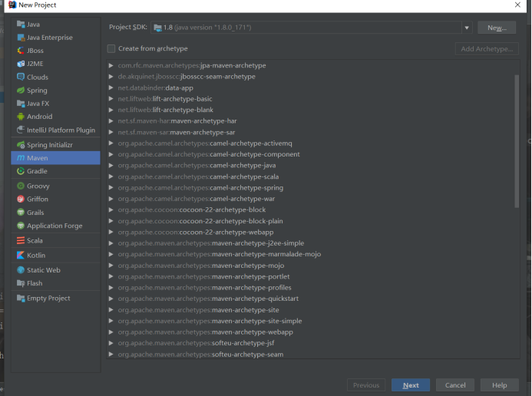Open the Clouds project type icon
The height and width of the screenshot is (396, 532).
(x=21, y=77)
